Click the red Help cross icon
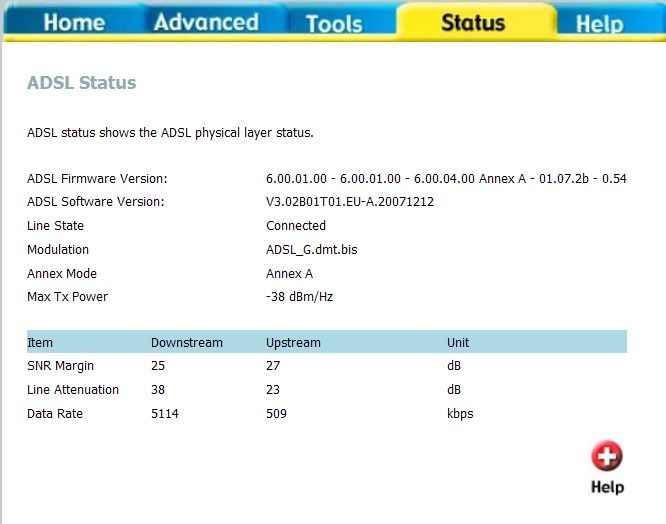The height and width of the screenshot is (524, 666). (x=606, y=457)
